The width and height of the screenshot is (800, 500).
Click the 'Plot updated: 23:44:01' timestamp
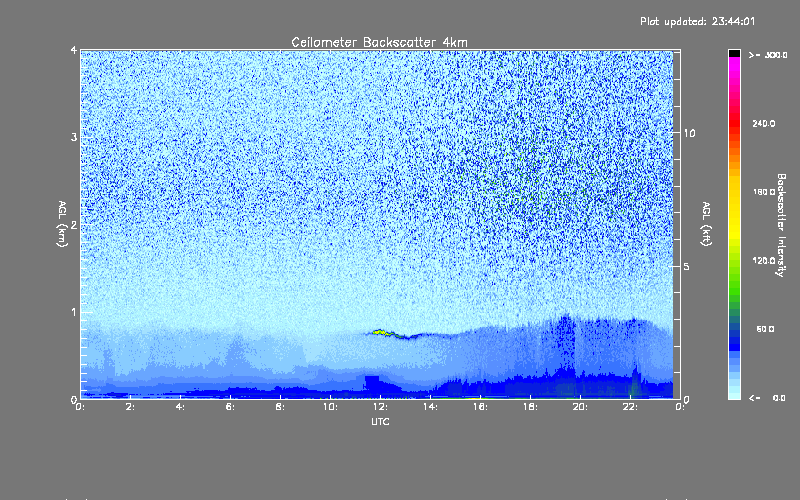click(x=697, y=21)
